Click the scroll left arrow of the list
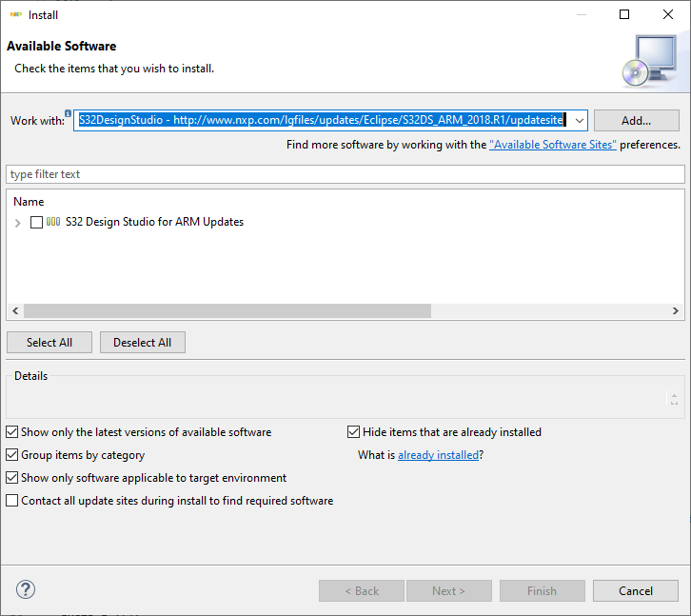 (x=15, y=311)
